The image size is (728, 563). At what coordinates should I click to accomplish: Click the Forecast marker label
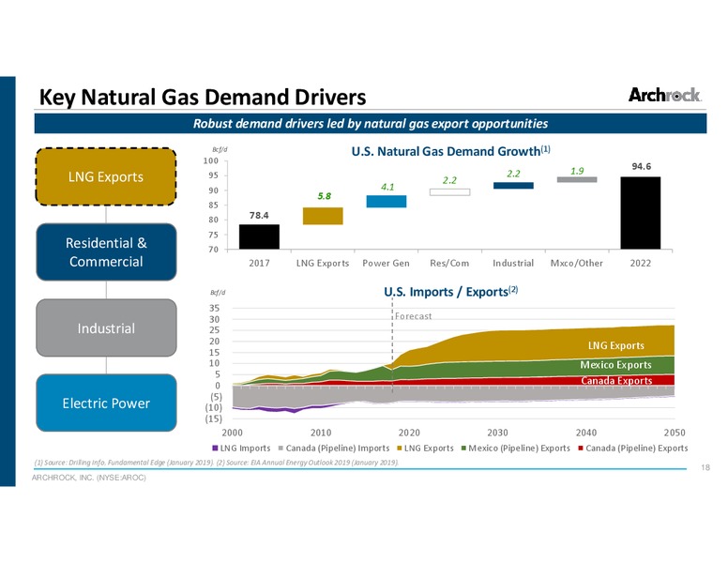(x=413, y=316)
